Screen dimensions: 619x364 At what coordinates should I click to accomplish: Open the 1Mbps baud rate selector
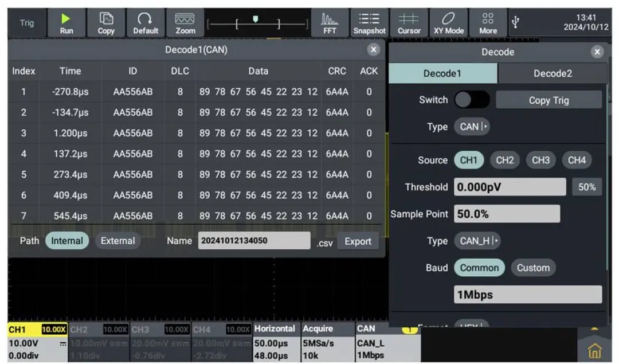tap(528, 295)
